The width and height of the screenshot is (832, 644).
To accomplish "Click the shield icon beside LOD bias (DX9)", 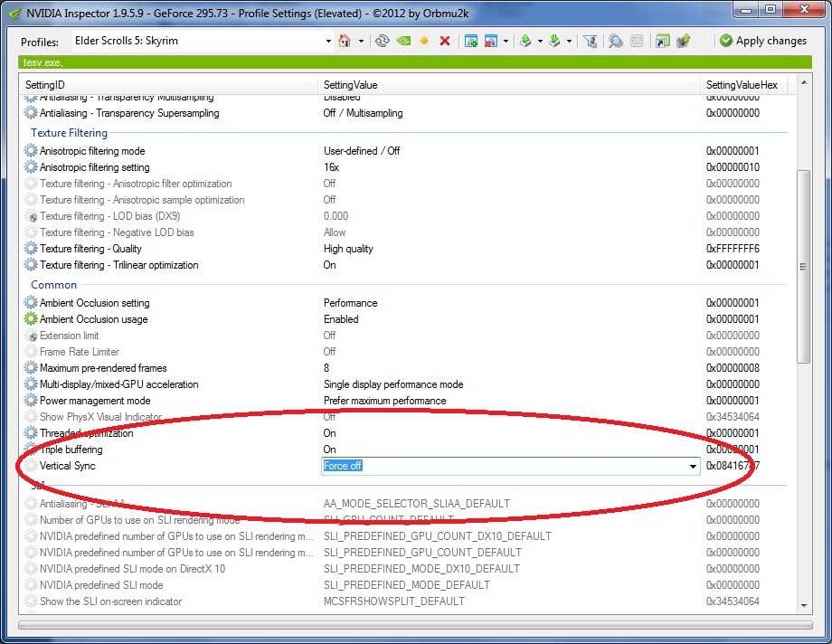I will point(33,216).
